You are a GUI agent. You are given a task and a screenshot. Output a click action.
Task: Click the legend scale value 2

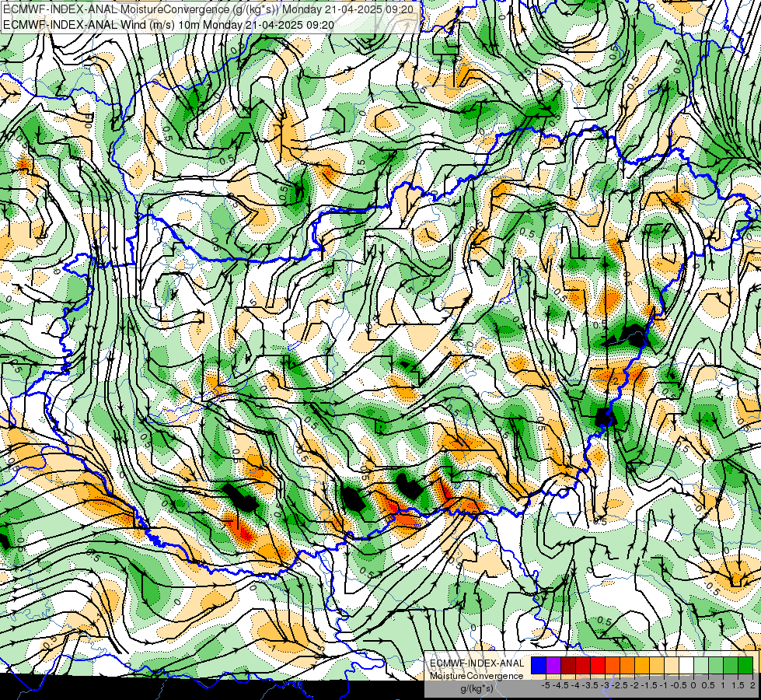tap(752, 685)
